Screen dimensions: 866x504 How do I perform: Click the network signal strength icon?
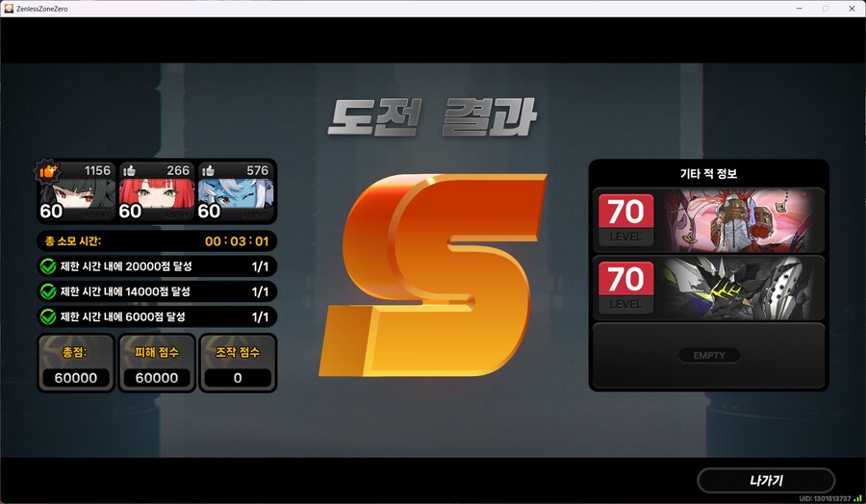coord(857,498)
